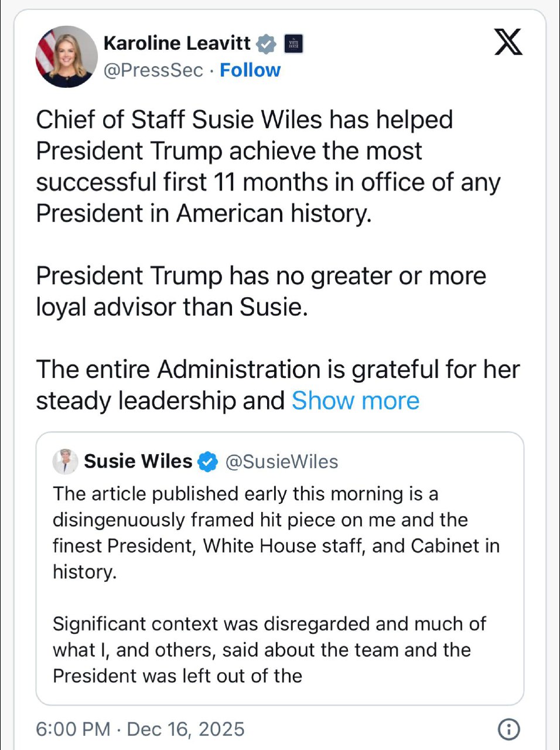The width and height of the screenshot is (560, 750).
Task: Click Susie Wiles's verified checkmark badge
Action: point(207,462)
